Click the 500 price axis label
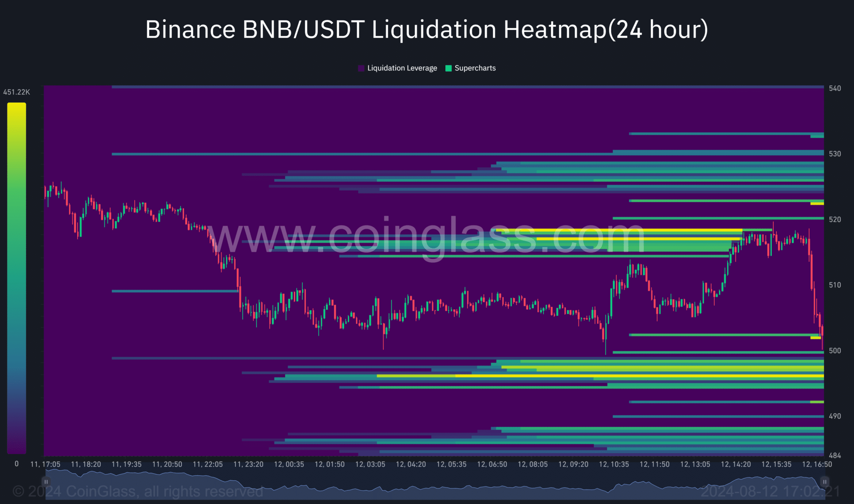854x504 pixels. pos(834,351)
